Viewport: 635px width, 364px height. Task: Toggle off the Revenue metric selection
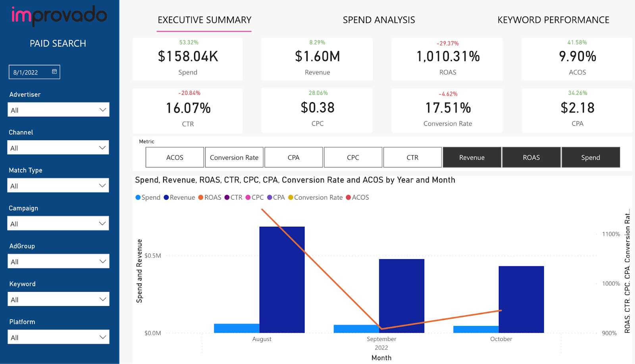pyautogui.click(x=471, y=157)
